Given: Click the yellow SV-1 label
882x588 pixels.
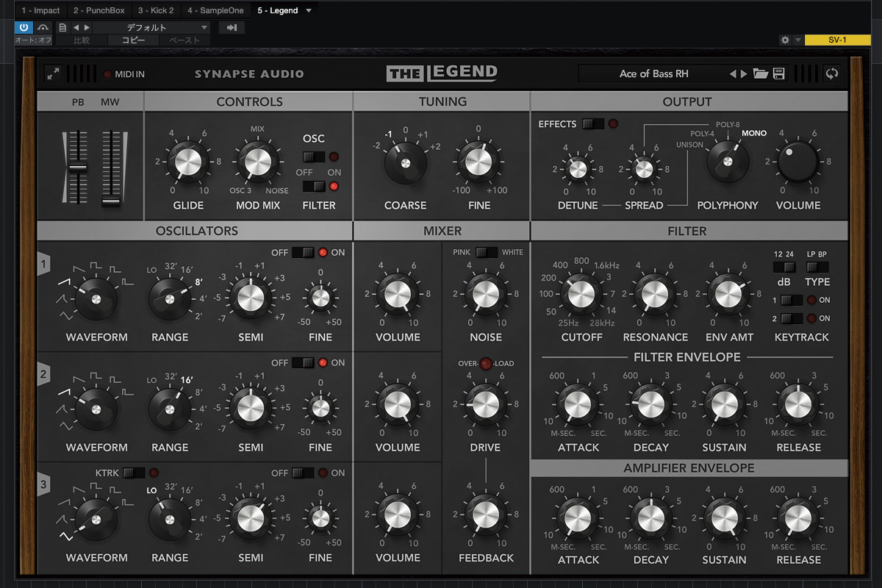Looking at the screenshot, I should click(837, 40).
